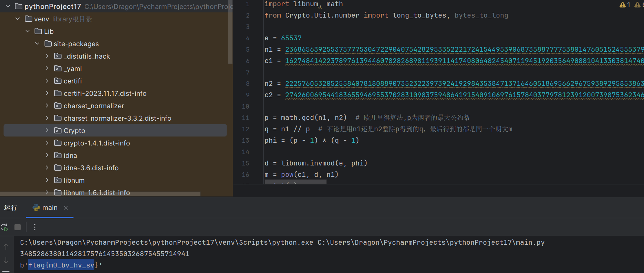Click the Lib folder icon

(x=38, y=31)
